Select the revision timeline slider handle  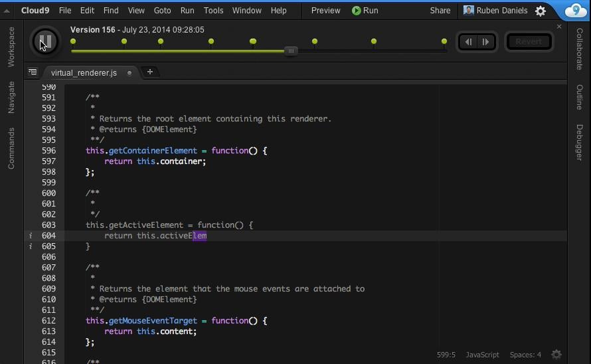pos(291,51)
